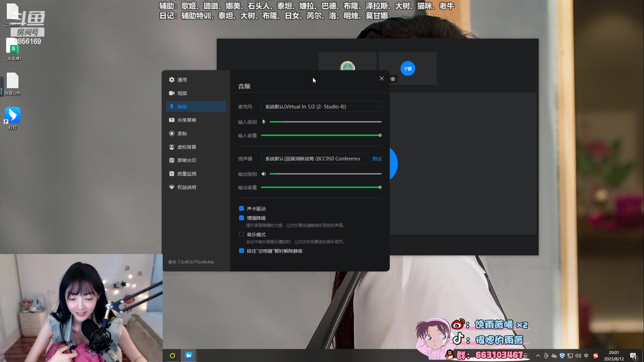Open the 屏幕水印 watermark settings
Screen dimensions: 644x362
pyautogui.click(x=196, y=160)
